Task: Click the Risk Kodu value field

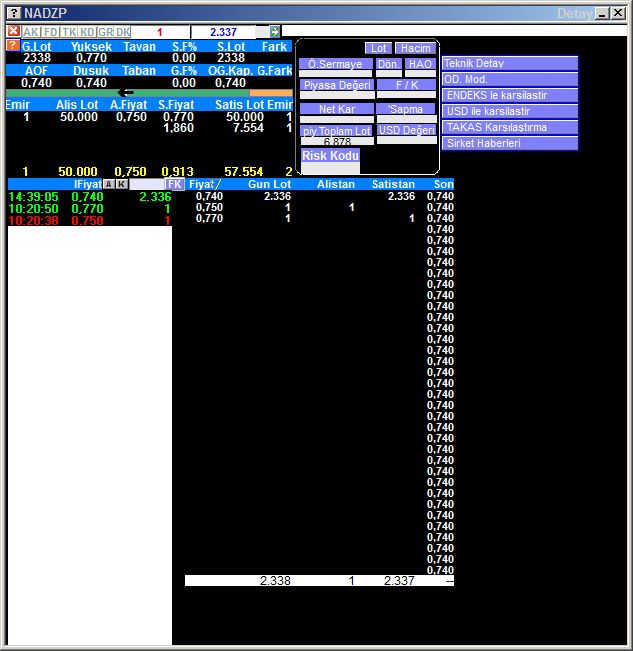Action: [330, 168]
